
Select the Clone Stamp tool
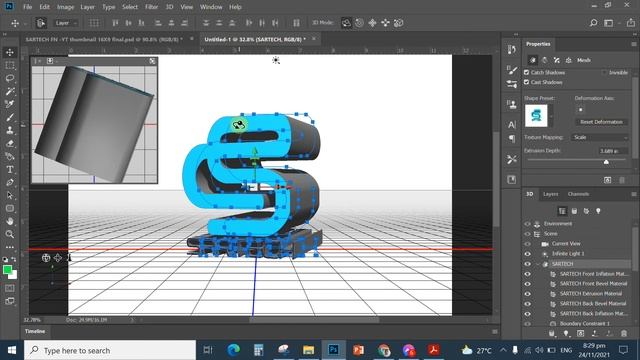(x=10, y=130)
